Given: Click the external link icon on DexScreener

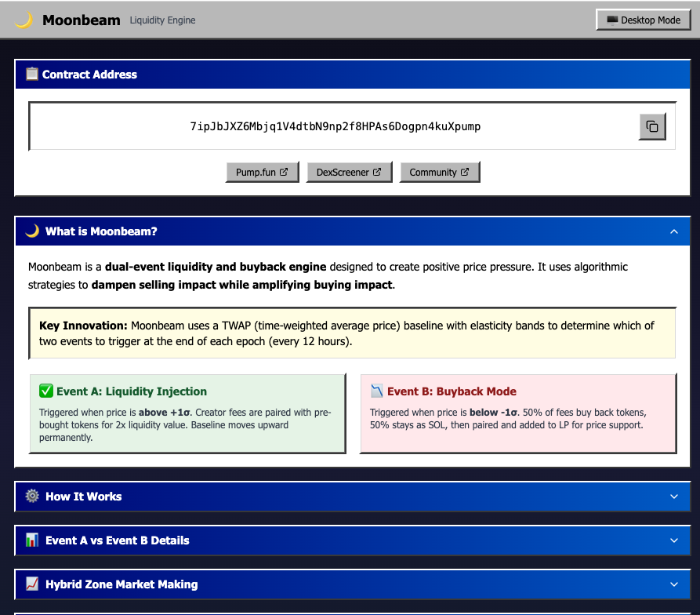Looking at the screenshot, I should point(377,172).
